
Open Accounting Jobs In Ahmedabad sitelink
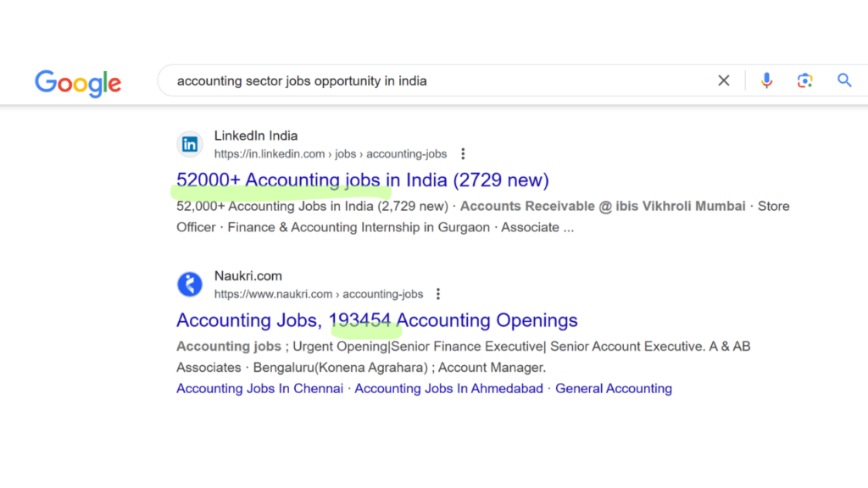click(x=448, y=389)
